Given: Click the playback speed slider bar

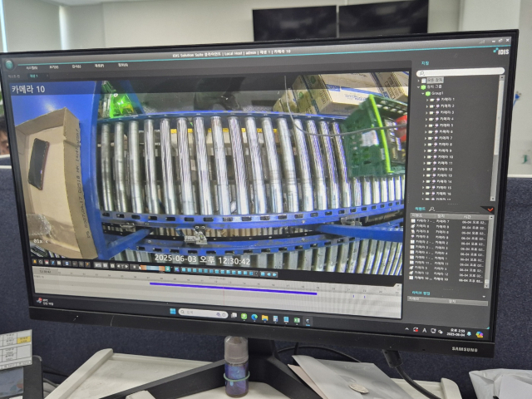Looking at the screenshot, I should click(155, 268).
